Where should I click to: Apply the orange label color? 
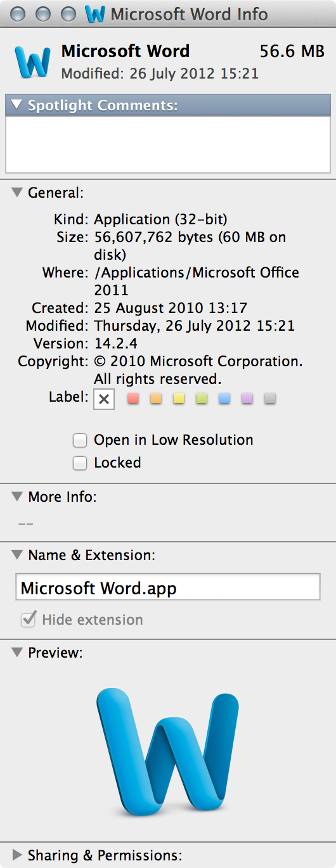(156, 399)
